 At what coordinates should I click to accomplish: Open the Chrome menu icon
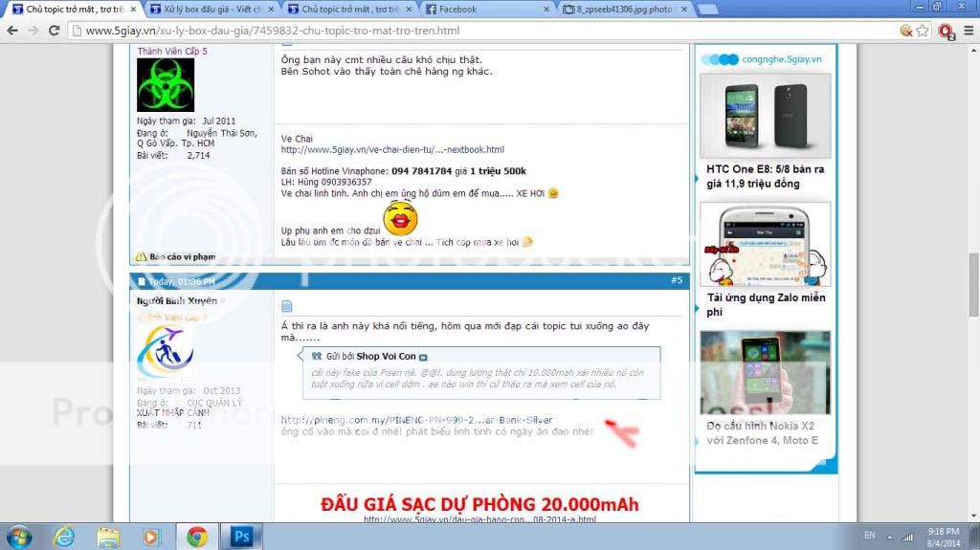pos(968,31)
